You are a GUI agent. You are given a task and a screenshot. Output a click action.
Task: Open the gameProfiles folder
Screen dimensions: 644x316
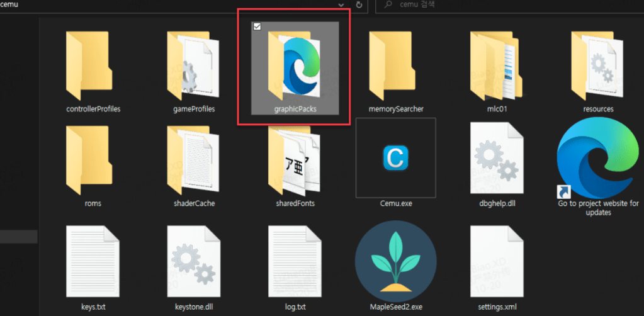pos(193,66)
